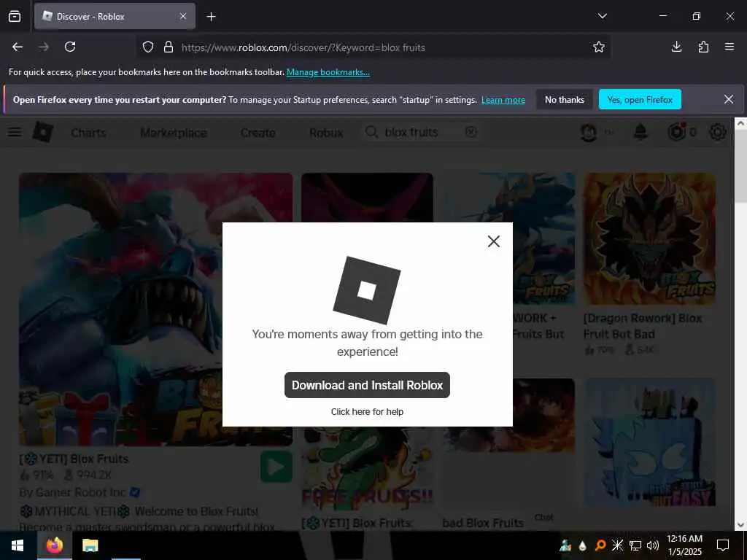747x560 pixels.
Task: Open the Charts menu item
Action: tap(88, 133)
